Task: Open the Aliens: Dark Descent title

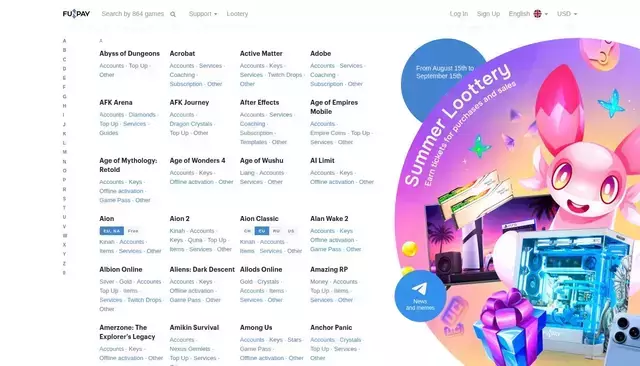Action: click(x=202, y=270)
